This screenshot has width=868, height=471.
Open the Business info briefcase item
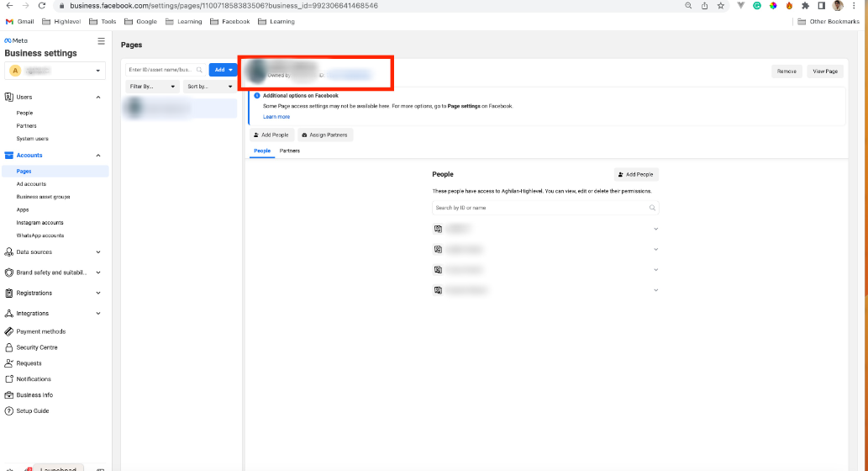point(34,395)
